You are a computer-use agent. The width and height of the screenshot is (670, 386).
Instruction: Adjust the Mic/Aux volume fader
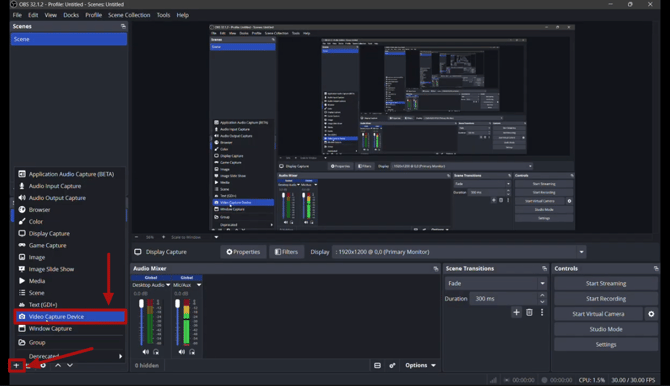pyautogui.click(x=177, y=303)
